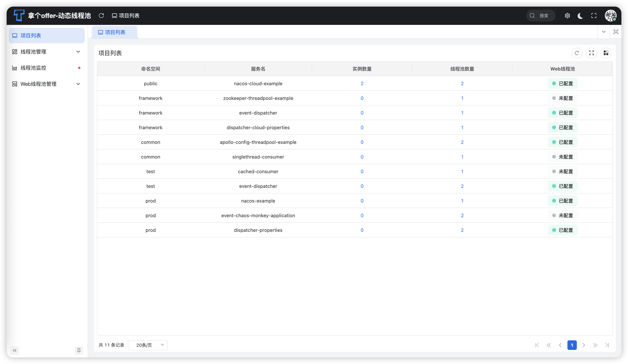Go to the first page
628x364 pixels.
tap(537, 345)
